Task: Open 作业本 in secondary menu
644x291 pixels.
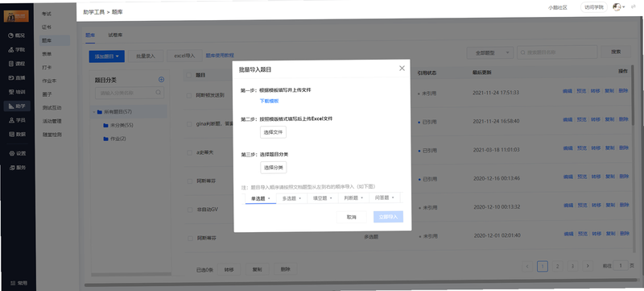Action: click(x=49, y=81)
